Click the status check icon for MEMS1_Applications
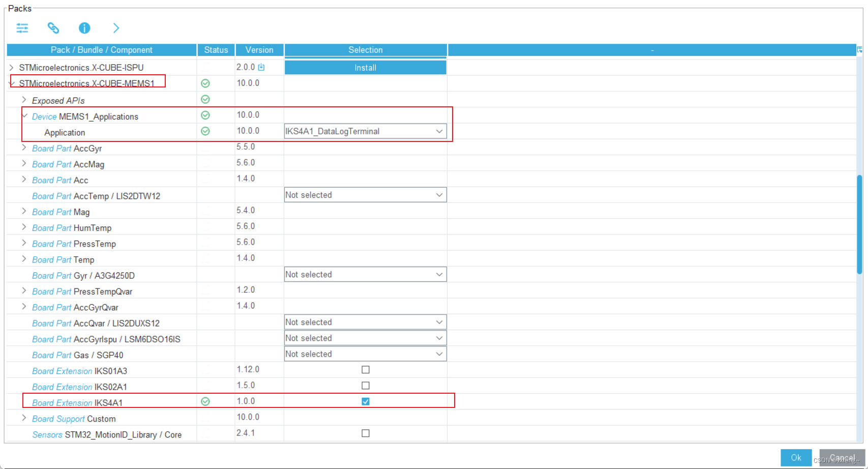 click(205, 115)
